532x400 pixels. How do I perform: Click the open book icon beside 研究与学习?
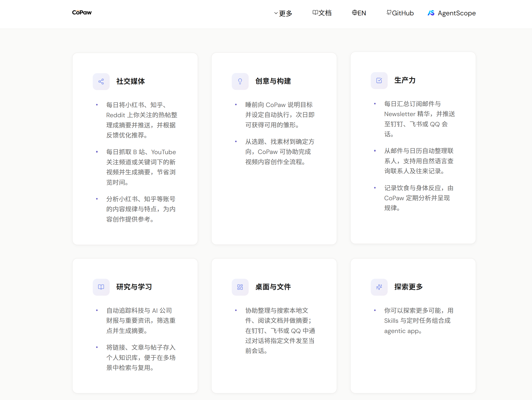101,287
